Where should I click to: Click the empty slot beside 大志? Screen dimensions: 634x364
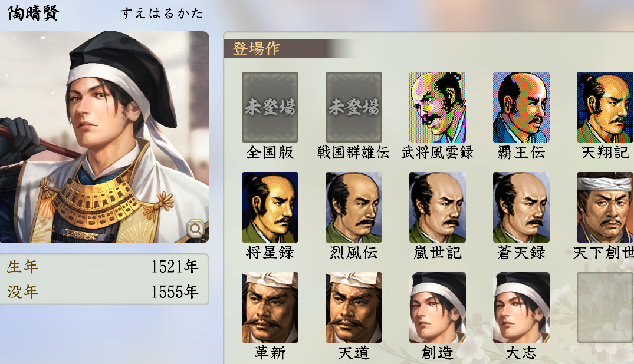605,307
